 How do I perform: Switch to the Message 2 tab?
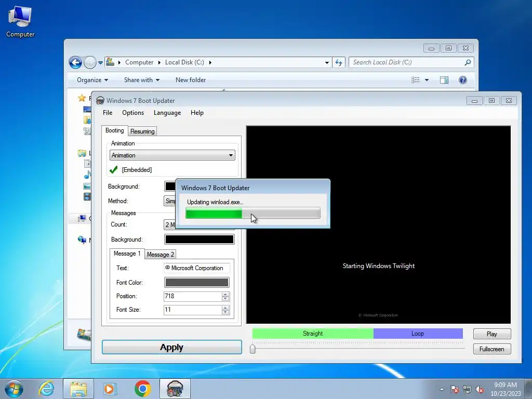coord(161,255)
